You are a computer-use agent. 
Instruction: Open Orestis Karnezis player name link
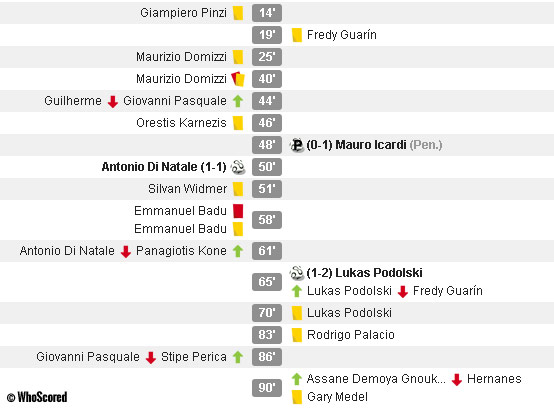coord(181,123)
